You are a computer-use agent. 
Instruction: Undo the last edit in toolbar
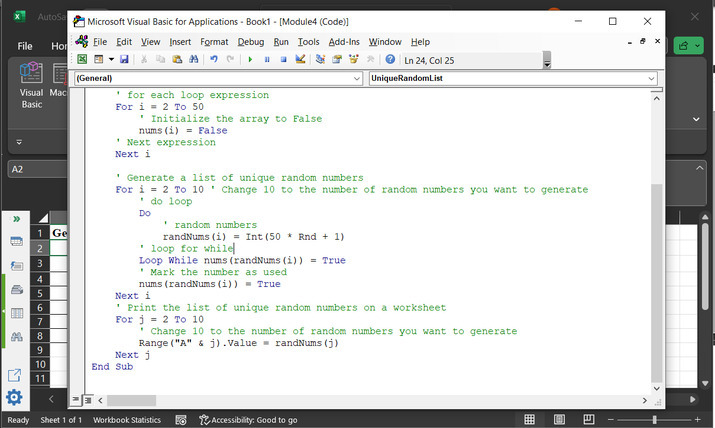(214, 59)
